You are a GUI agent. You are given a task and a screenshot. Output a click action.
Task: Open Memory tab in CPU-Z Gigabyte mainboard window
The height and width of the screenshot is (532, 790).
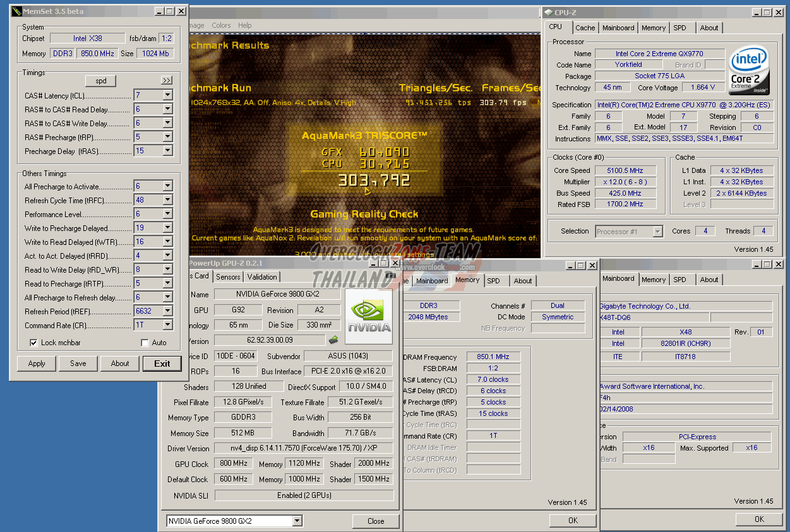[654, 280]
